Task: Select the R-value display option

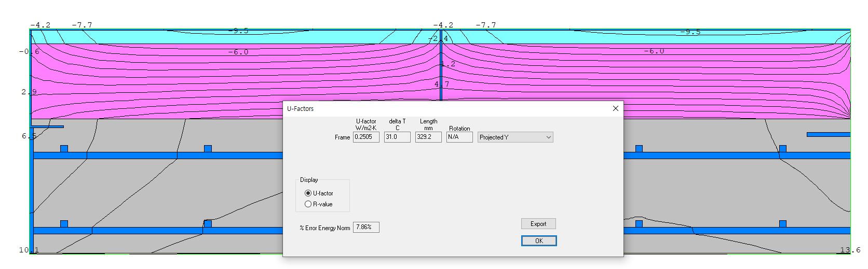Action: 308,204
